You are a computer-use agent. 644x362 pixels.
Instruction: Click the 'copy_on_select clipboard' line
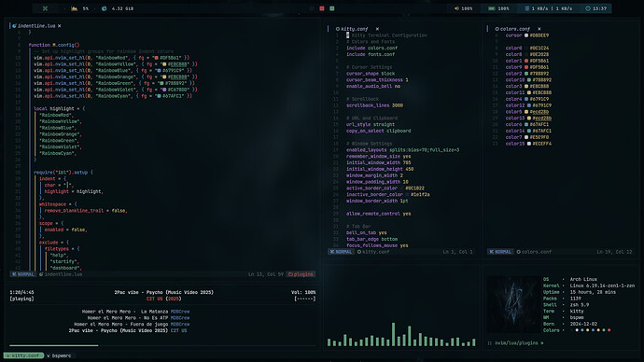coord(378,131)
